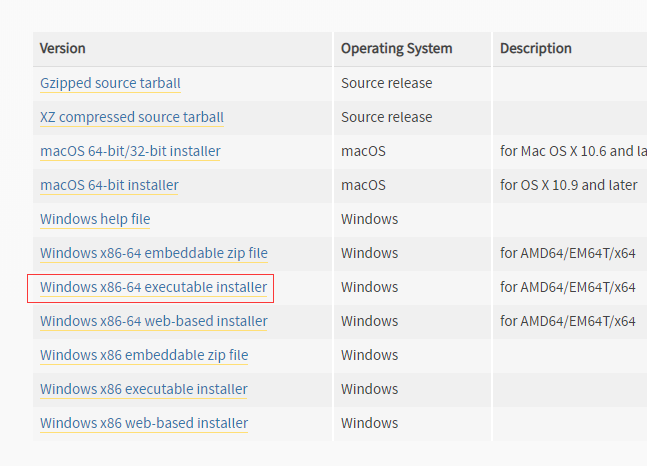Click the macOS 64-bit/32-bit installer link
647x466 pixels.
(130, 151)
